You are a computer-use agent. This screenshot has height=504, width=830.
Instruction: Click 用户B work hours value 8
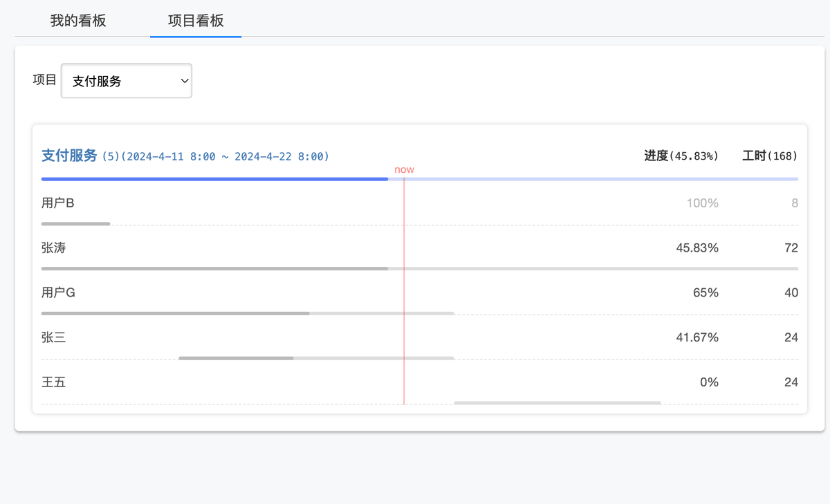coord(795,203)
